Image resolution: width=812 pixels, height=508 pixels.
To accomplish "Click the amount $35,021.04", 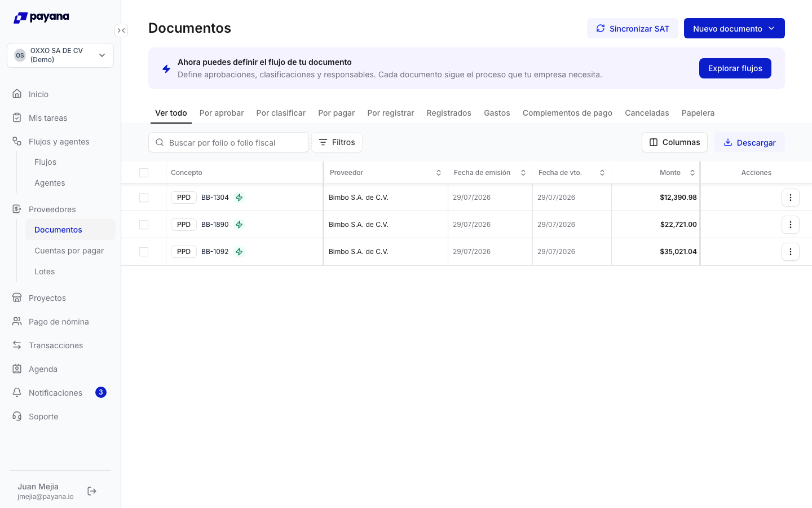I will coord(678,252).
